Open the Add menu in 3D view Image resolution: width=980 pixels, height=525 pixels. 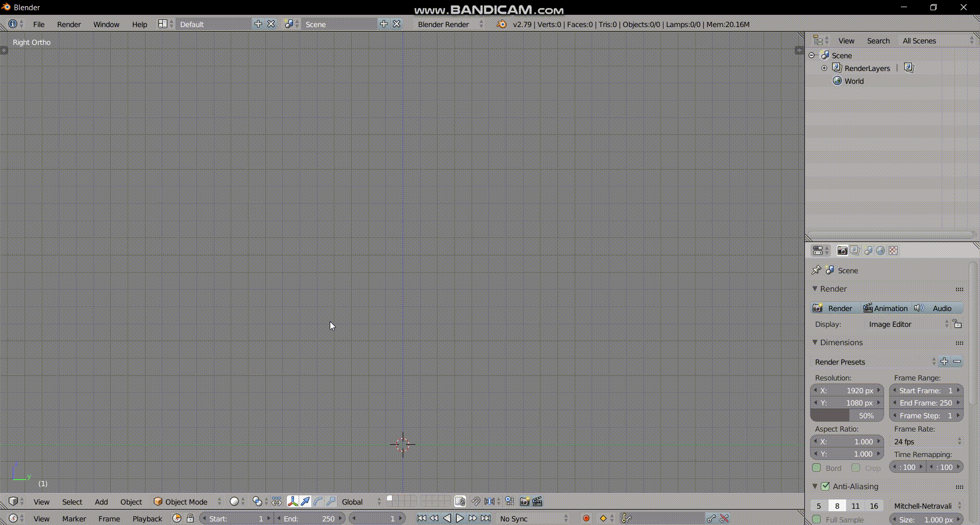click(x=101, y=502)
